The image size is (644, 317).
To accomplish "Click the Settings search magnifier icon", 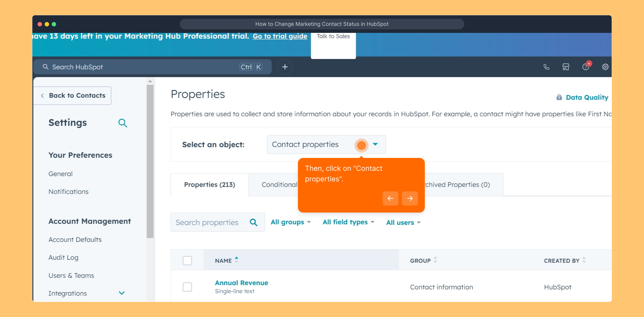I will [x=123, y=123].
